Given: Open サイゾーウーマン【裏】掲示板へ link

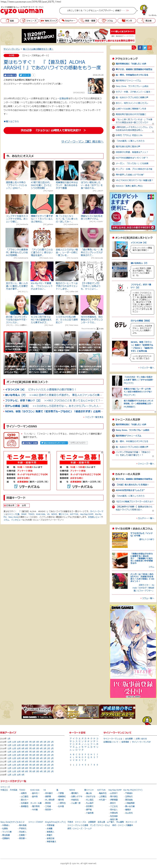Looking at the screenshot, I should click(x=82, y=141).
